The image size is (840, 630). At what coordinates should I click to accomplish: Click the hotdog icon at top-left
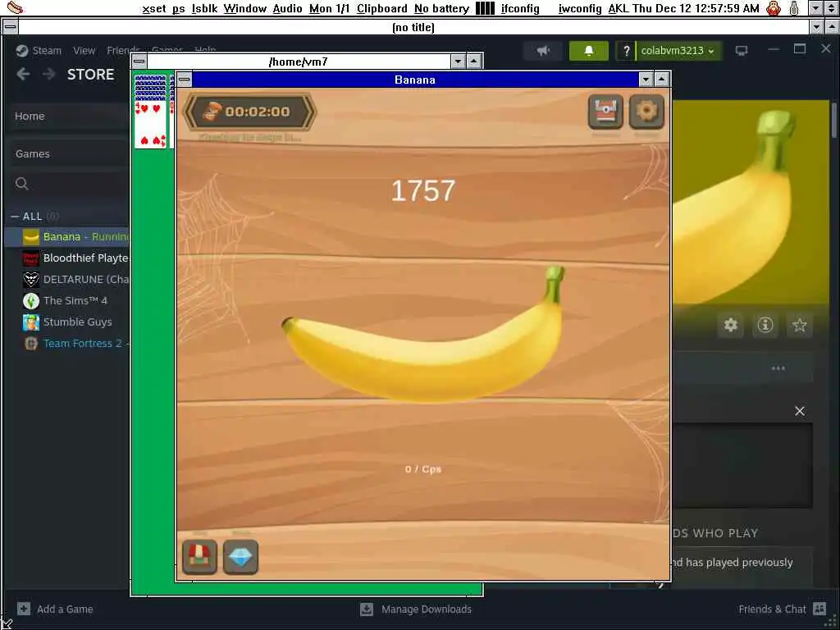pyautogui.click(x=15, y=8)
